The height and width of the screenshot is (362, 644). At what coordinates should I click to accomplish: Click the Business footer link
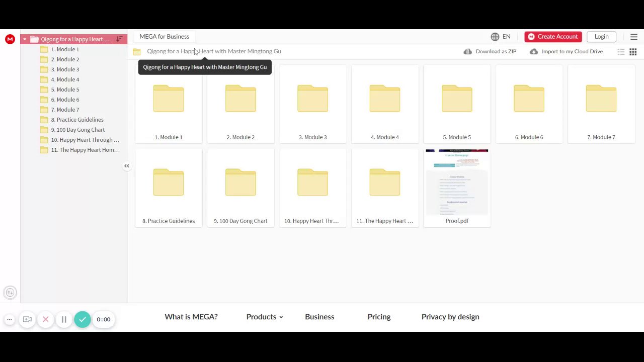tap(319, 317)
